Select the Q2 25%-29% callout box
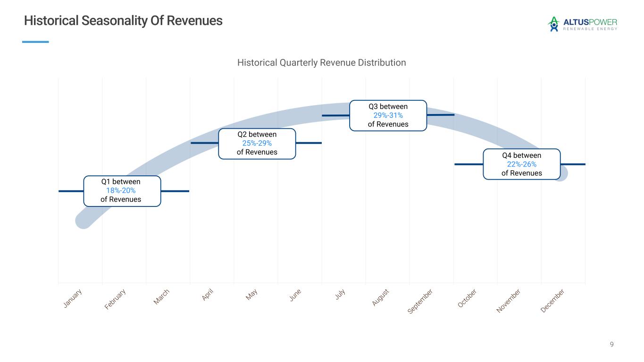 (257, 144)
